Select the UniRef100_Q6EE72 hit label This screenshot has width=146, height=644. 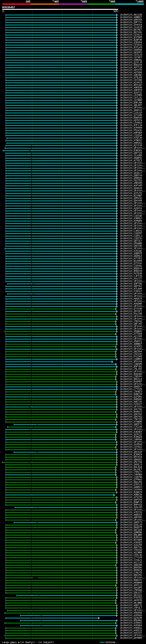(131, 424)
